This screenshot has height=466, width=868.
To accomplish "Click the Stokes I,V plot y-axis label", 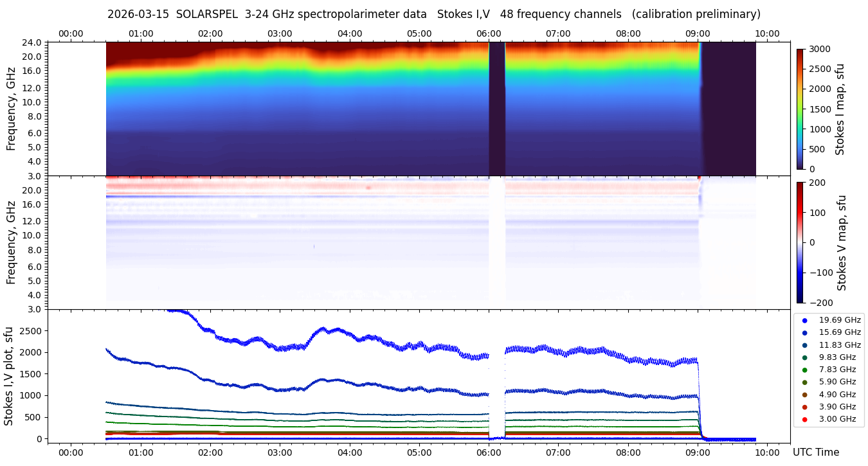I will 9,375.
